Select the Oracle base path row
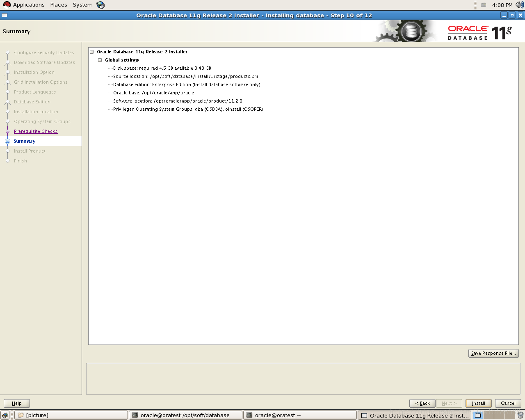 pyautogui.click(x=153, y=93)
